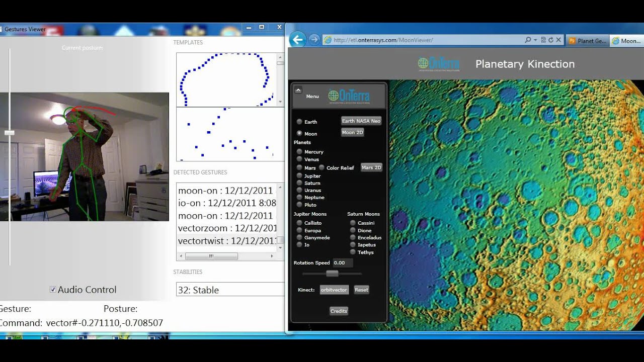644x362 pixels.
Task: Select the Color Relief radio button
Action: 321,168
